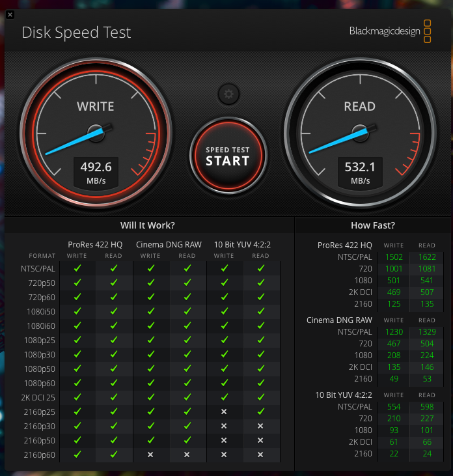Close the Disk Speed Test window
The height and width of the screenshot is (476, 453).
point(10,14)
